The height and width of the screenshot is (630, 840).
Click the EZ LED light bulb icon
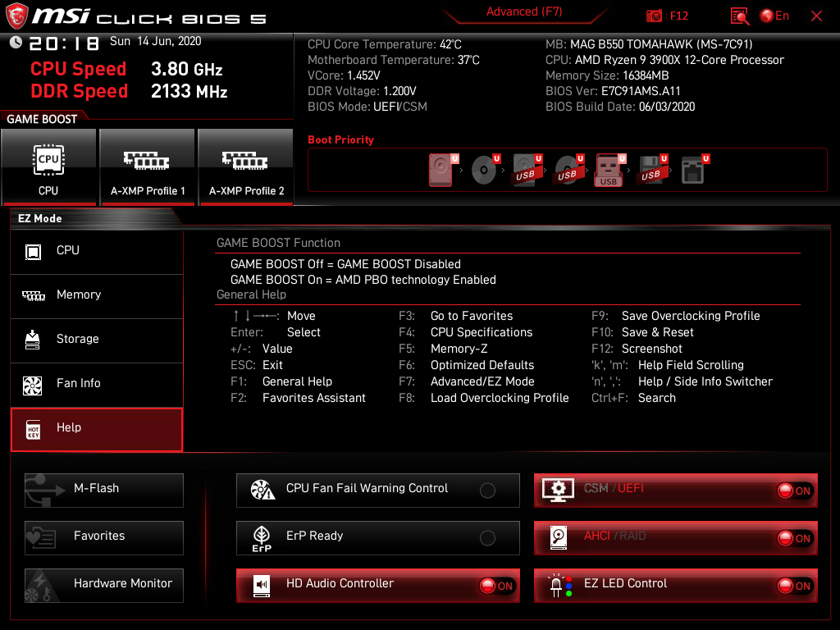click(559, 586)
